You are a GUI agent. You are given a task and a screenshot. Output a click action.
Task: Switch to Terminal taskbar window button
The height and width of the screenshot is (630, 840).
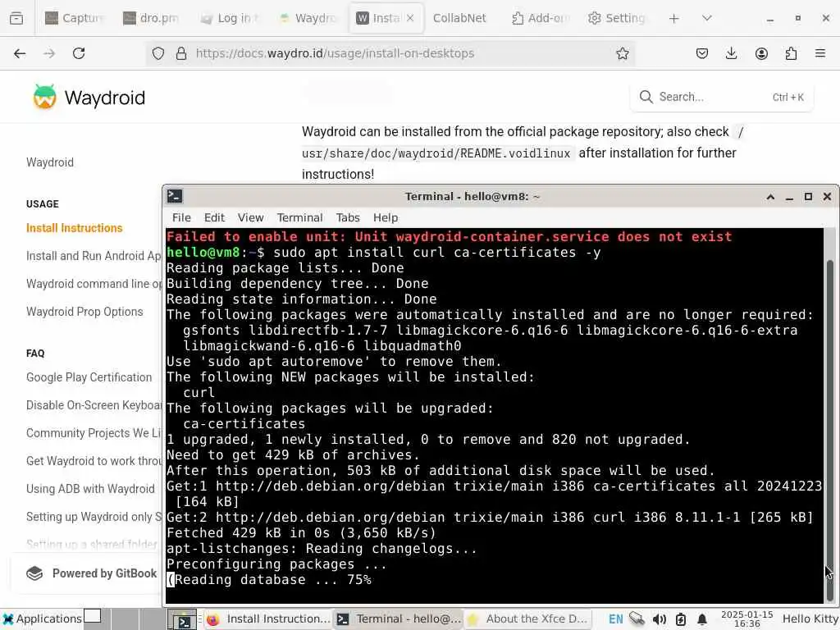399,619
